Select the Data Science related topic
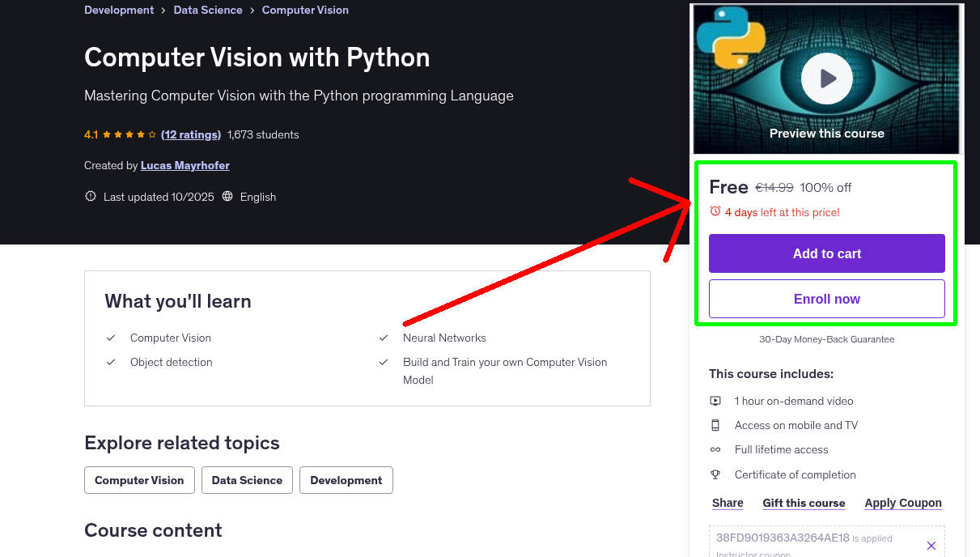 [247, 479]
